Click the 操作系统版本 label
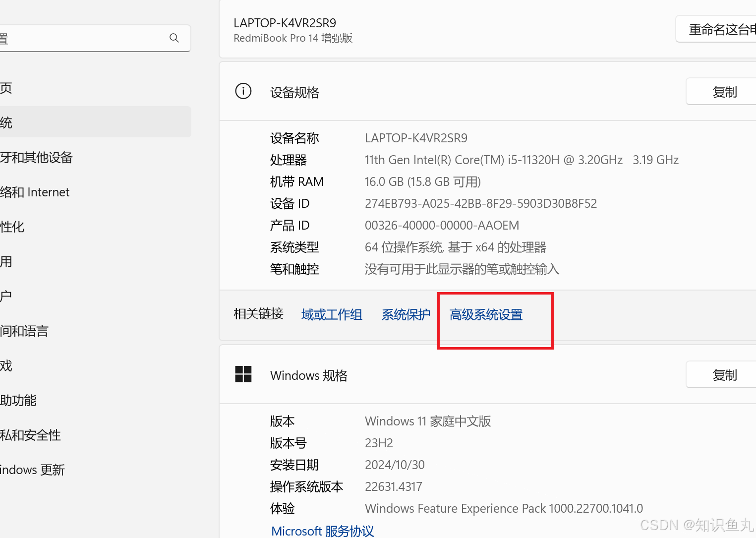The image size is (756, 538). tap(306, 486)
